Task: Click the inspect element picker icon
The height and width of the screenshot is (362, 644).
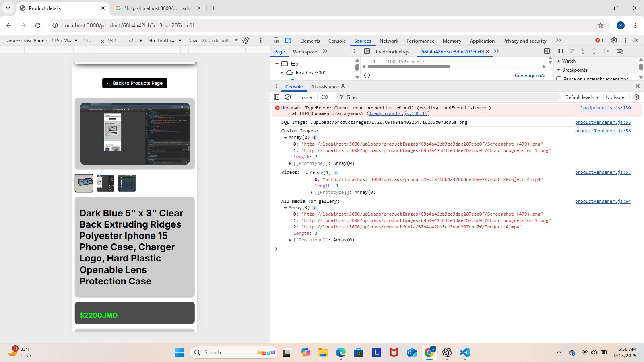Action: pos(277,41)
